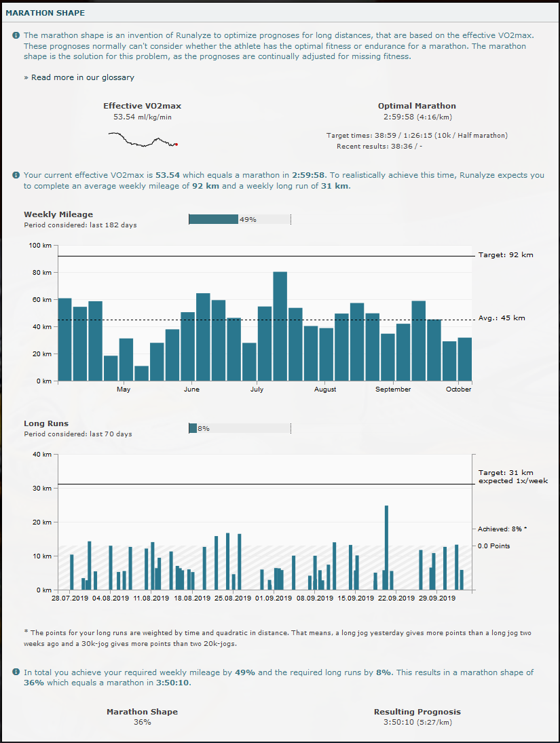Click the "0.0 Points" axis label
The width and height of the screenshot is (560, 743).
tap(493, 546)
